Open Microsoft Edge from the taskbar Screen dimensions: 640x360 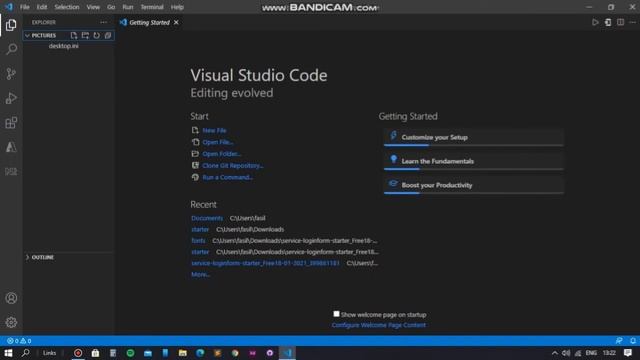click(x=200, y=353)
